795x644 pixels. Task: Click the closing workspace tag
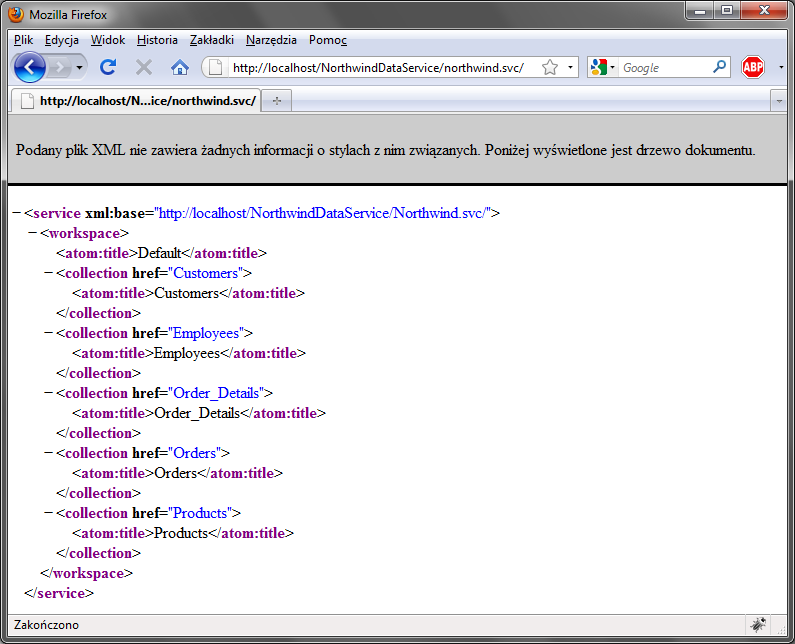point(86,573)
